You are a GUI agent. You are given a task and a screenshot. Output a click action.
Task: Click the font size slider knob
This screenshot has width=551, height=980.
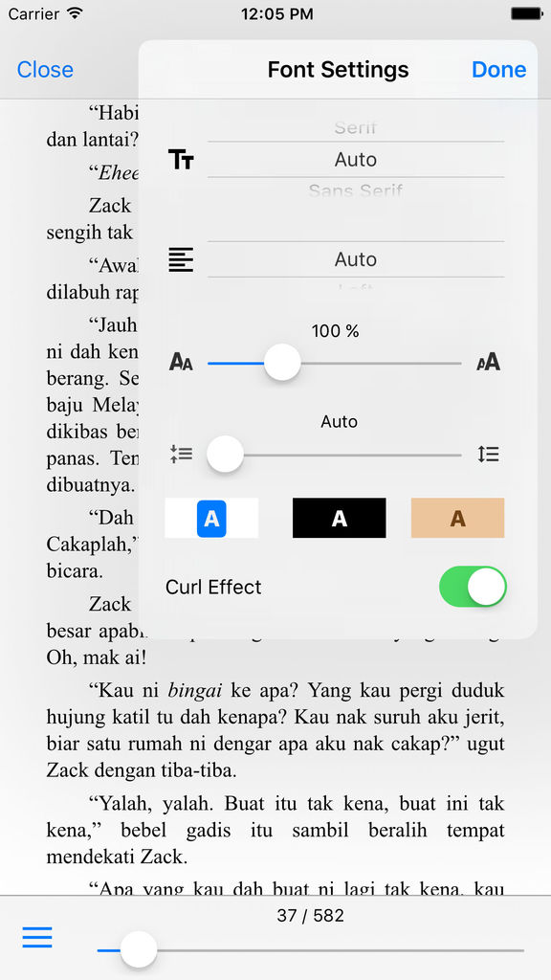pos(282,362)
